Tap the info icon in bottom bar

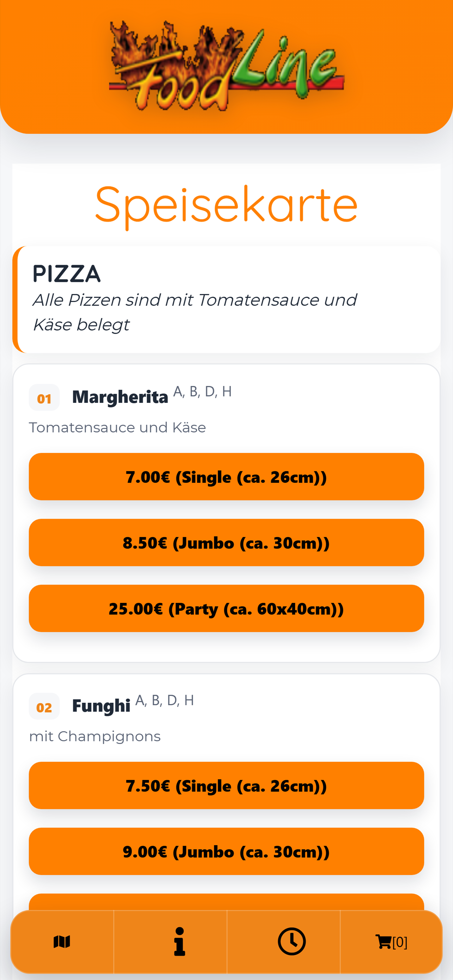click(179, 942)
